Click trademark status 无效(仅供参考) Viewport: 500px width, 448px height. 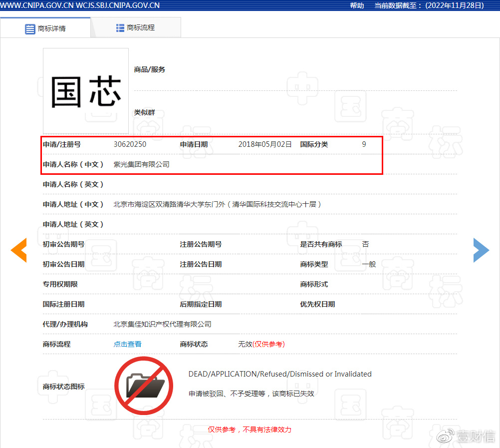pos(261,344)
